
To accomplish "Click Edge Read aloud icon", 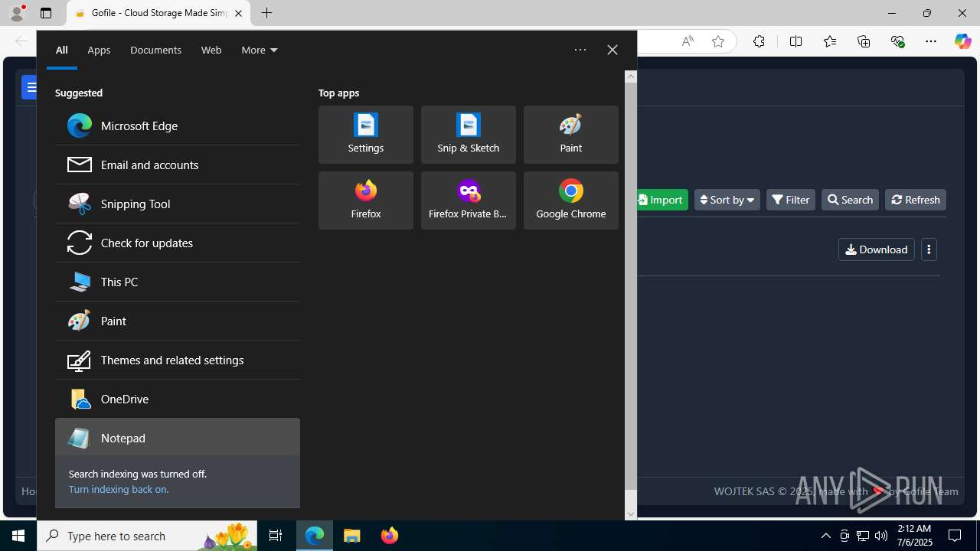I will point(688,41).
